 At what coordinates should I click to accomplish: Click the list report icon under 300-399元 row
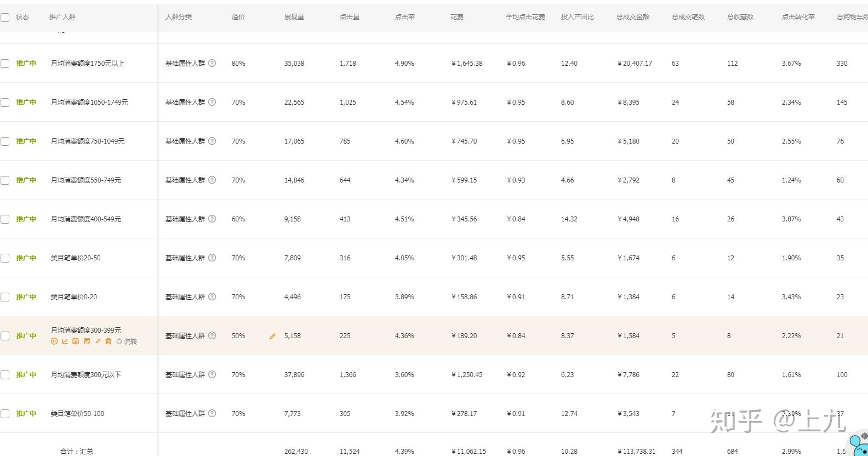tap(76, 341)
